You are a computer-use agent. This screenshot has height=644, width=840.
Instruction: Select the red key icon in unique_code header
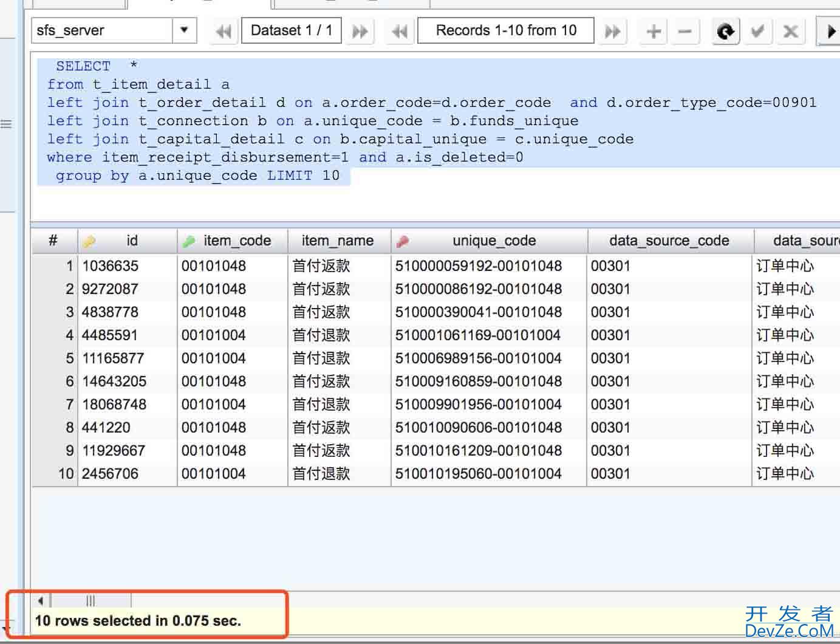click(x=402, y=242)
